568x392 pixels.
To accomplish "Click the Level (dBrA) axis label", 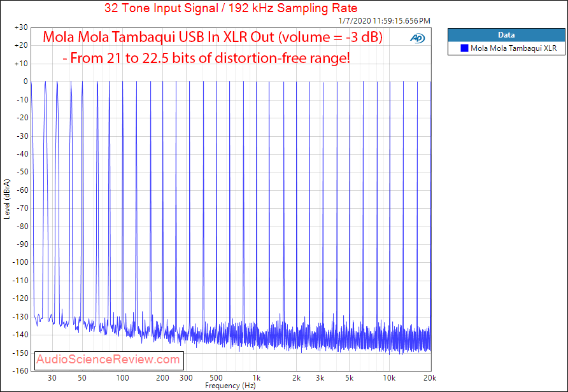I will 6,199.
